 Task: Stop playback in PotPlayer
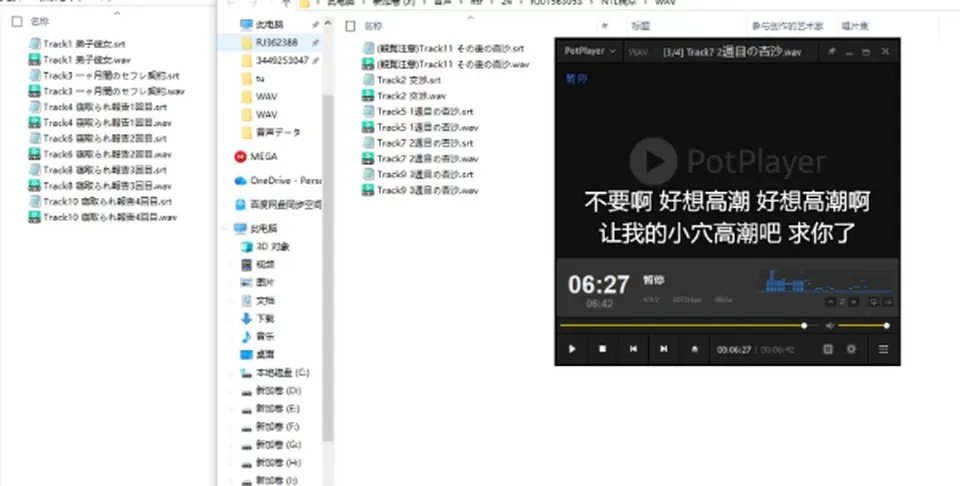[602, 349]
